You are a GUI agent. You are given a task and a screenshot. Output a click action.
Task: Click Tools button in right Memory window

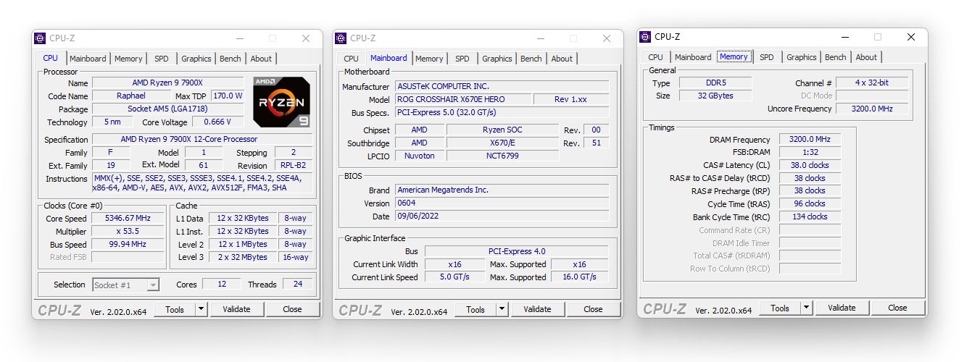[x=780, y=308]
